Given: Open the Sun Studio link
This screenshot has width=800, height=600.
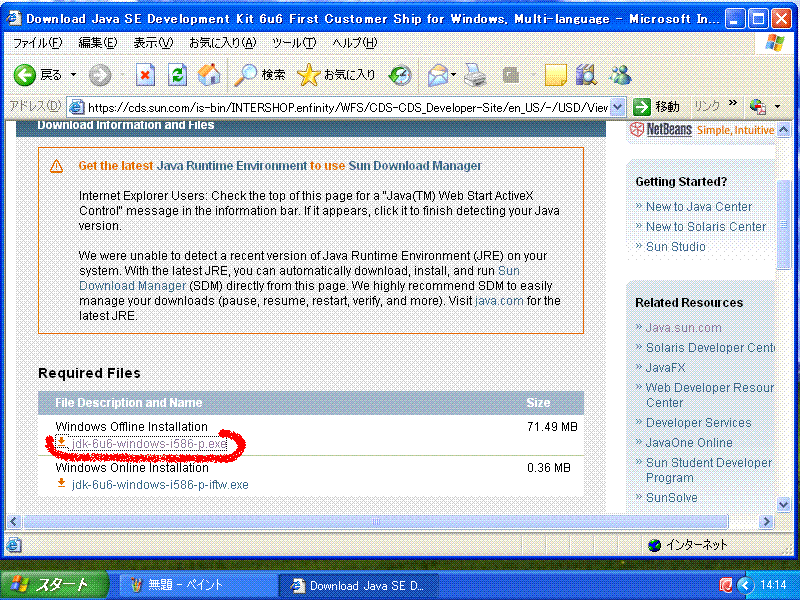Looking at the screenshot, I should click(676, 246).
